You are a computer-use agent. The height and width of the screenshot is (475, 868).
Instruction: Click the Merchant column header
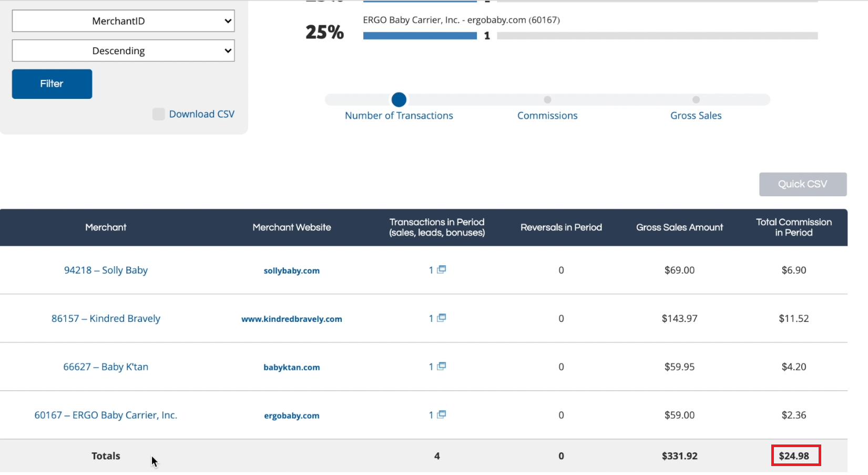106,227
